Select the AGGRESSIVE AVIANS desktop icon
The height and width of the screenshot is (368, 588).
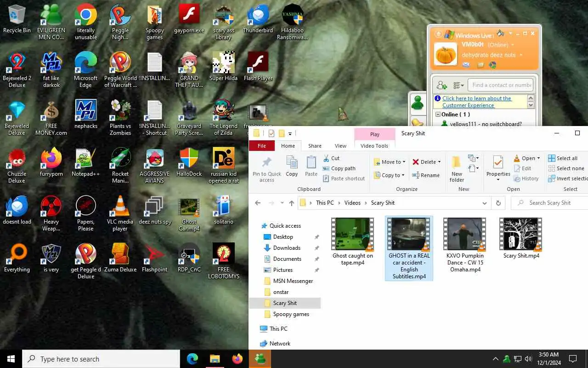point(155,166)
